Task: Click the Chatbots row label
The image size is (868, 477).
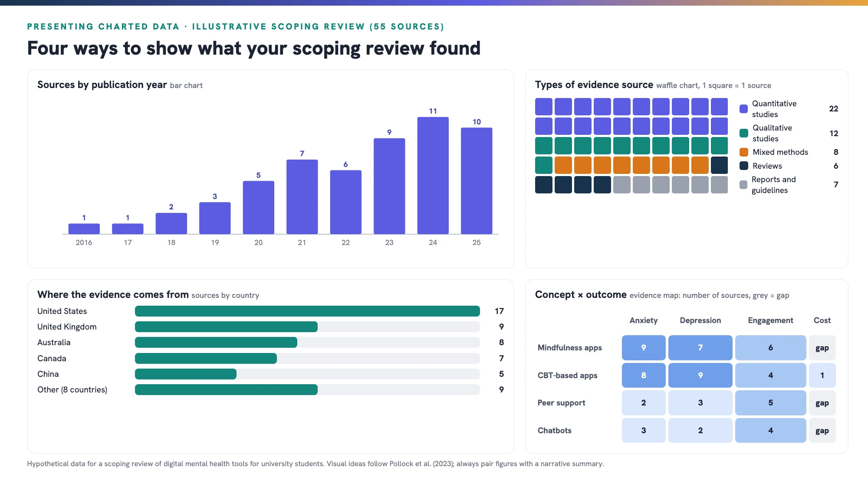Action: coord(555,431)
